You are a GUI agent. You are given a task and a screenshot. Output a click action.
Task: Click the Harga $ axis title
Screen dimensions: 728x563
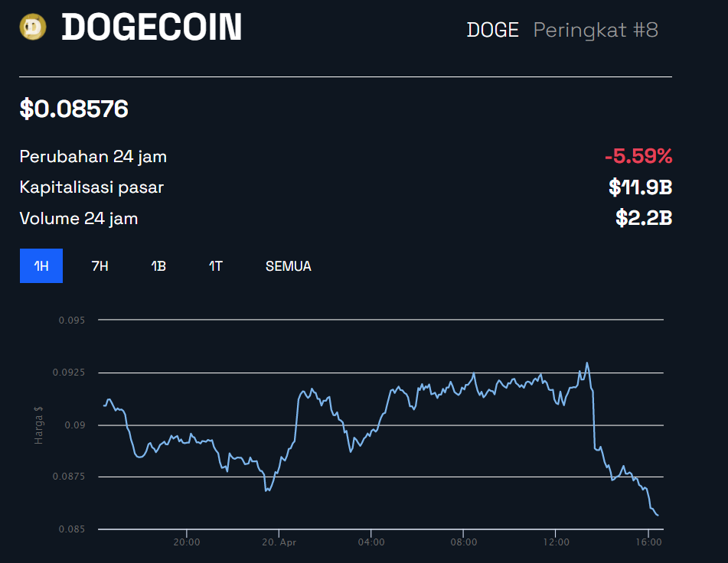coord(38,425)
